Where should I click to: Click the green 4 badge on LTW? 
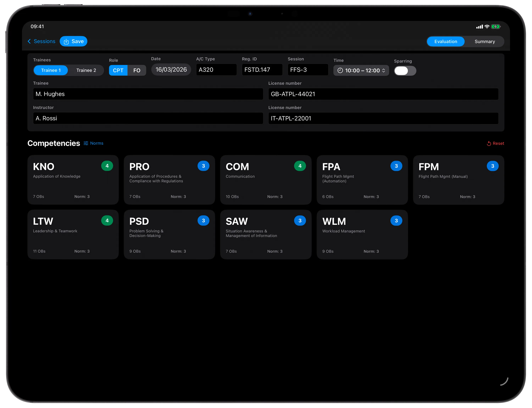107,220
